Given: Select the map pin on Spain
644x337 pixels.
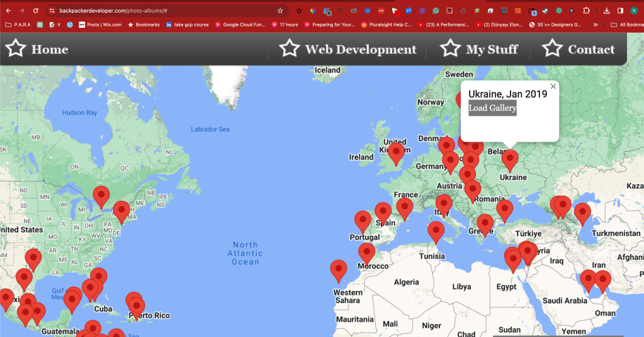Looking at the screenshot, I should pos(383,214).
